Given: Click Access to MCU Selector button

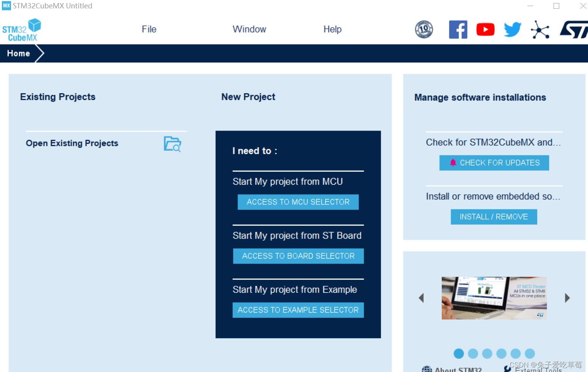Looking at the screenshot, I should pyautogui.click(x=298, y=202).
